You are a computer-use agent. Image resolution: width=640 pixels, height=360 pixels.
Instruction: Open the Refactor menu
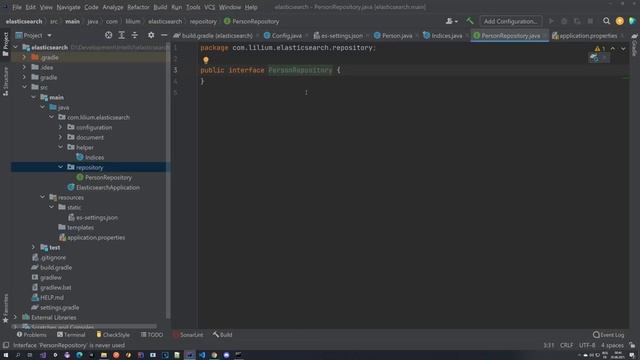(138, 7)
